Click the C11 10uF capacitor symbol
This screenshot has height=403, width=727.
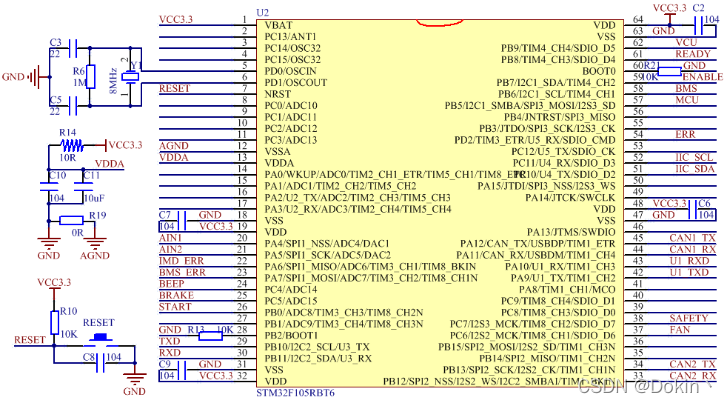coord(83,187)
